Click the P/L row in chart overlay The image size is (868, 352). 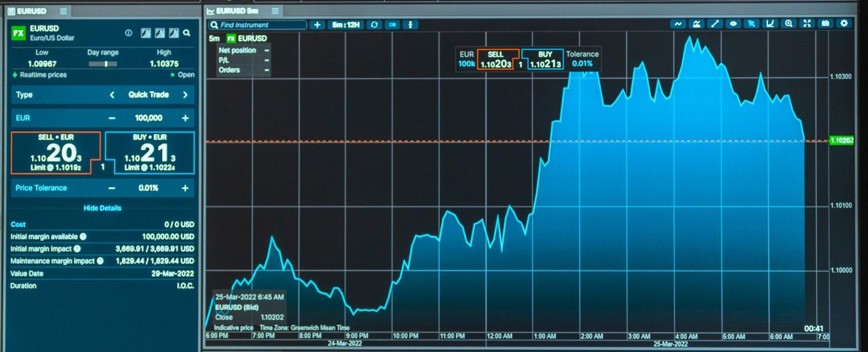tap(243, 60)
